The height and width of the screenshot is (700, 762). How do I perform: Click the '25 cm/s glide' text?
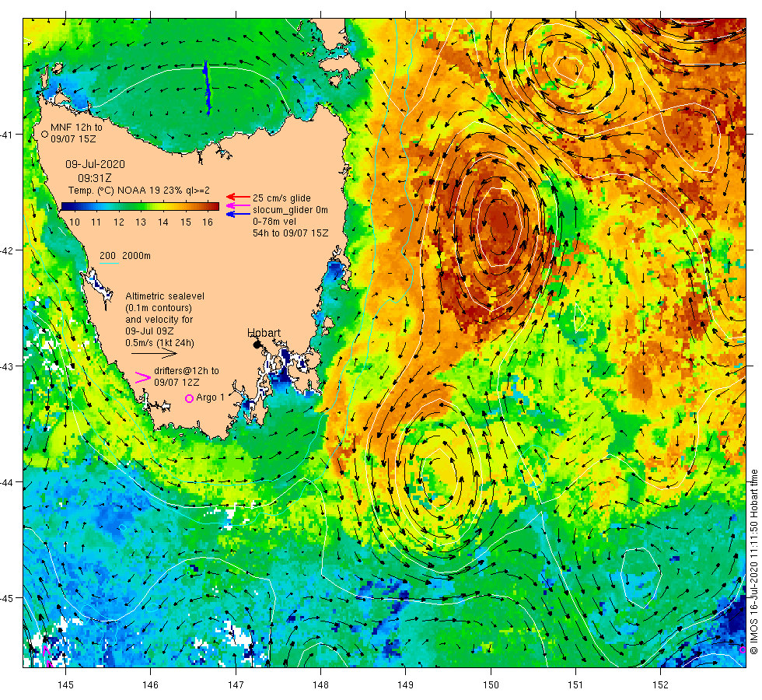pyautogui.click(x=281, y=198)
